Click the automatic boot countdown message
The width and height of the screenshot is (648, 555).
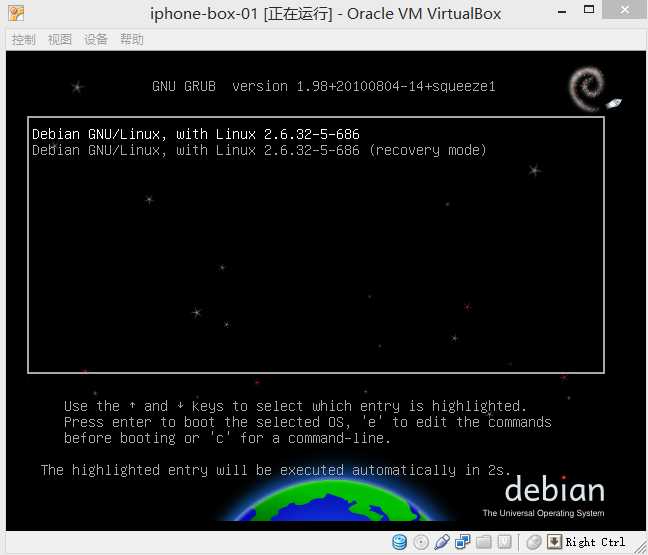(276, 470)
